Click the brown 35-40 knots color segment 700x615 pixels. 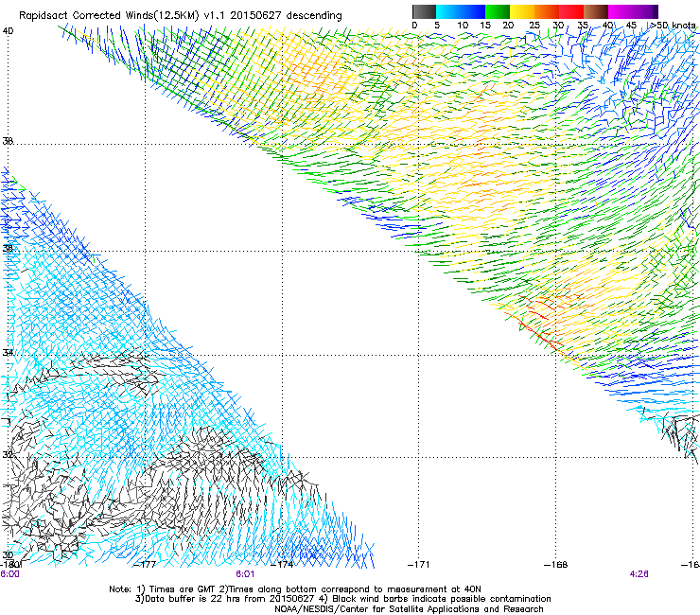596,11
